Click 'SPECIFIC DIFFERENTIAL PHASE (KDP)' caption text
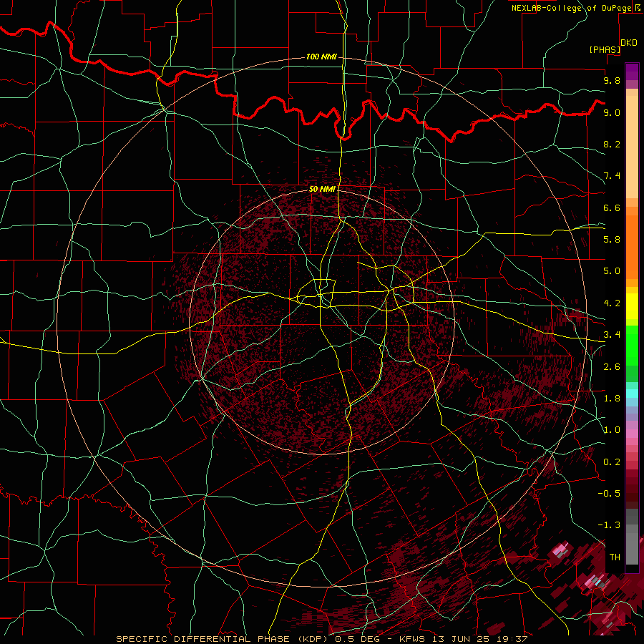644x644 pixels. pyautogui.click(x=223, y=639)
